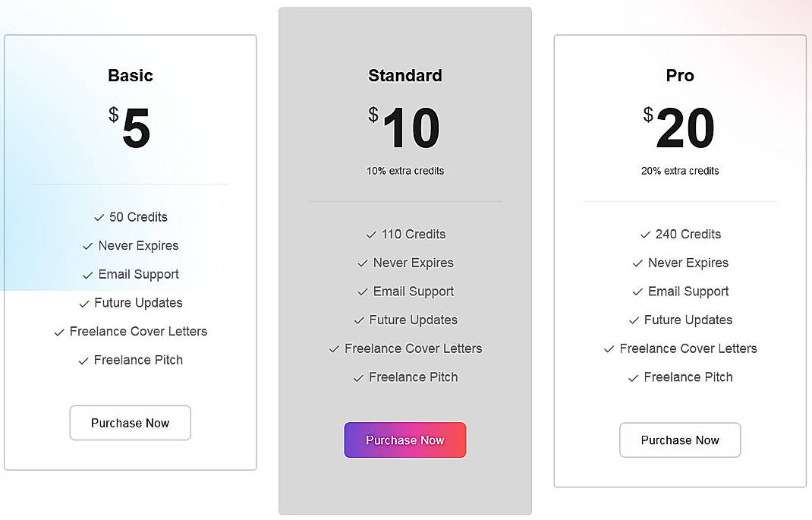Click the checkmark next to "Freelance Cover Letters" in Pro
The image size is (812, 520).
point(609,348)
